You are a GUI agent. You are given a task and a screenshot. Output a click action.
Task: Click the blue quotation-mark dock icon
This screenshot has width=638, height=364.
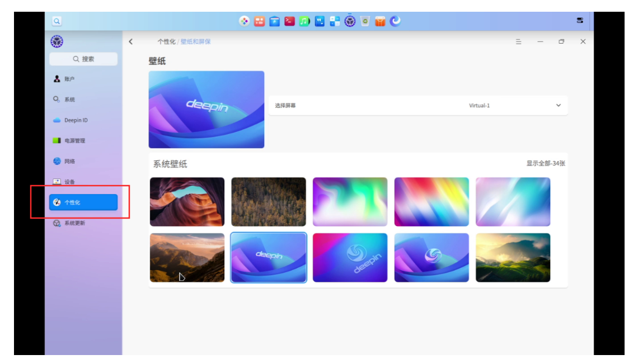tap(320, 21)
